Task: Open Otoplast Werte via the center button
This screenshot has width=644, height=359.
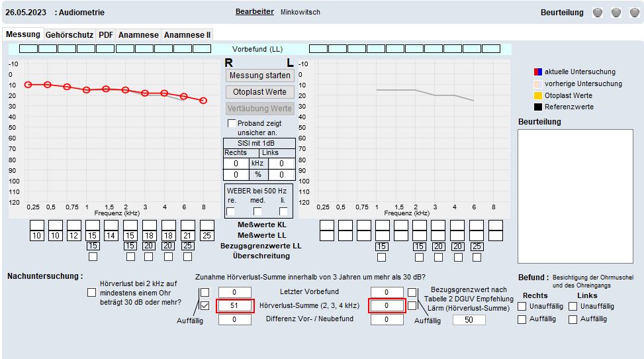Action: click(x=260, y=91)
